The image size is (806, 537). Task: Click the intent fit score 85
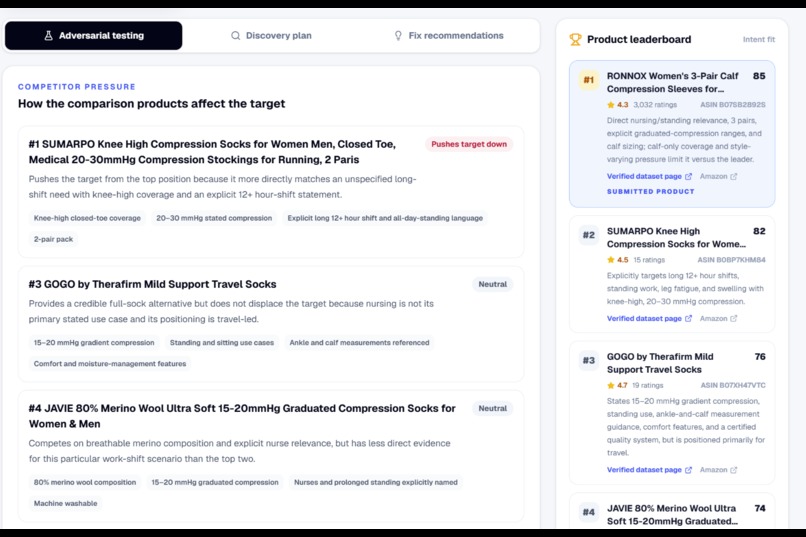(x=759, y=76)
